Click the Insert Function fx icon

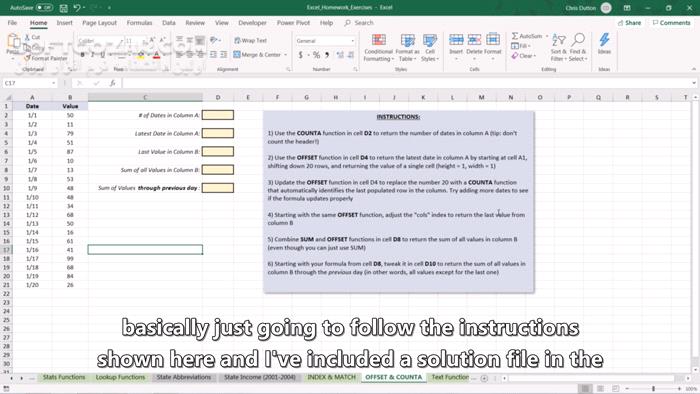(x=112, y=83)
